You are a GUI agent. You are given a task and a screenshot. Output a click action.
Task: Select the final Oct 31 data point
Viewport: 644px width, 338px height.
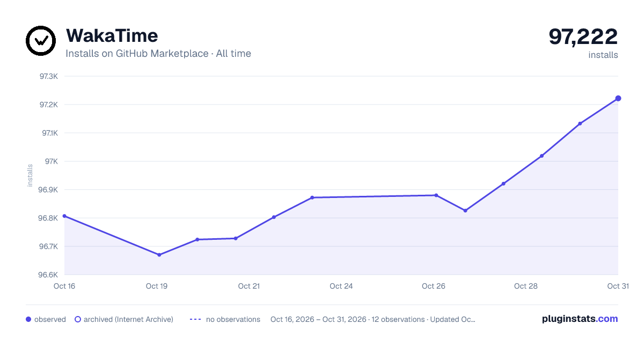coord(618,98)
